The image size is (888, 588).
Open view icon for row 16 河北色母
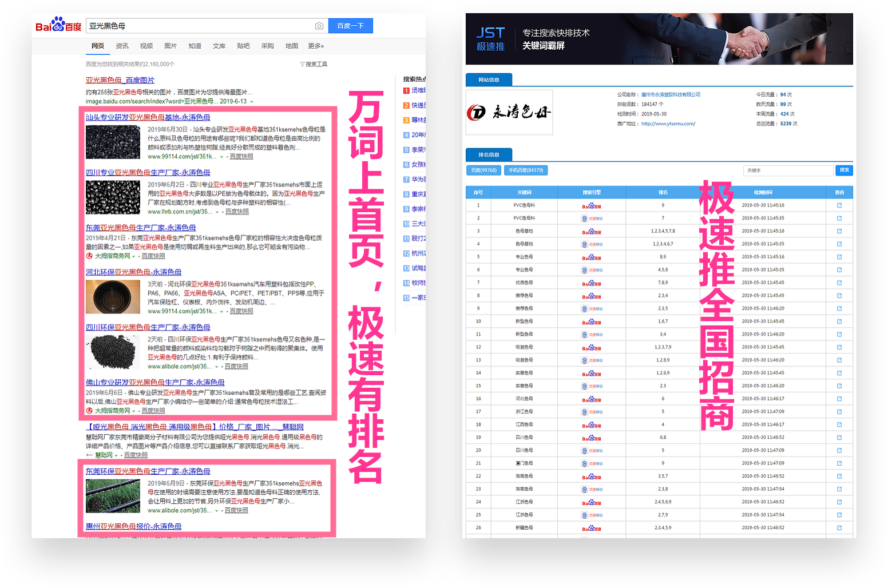click(x=839, y=399)
